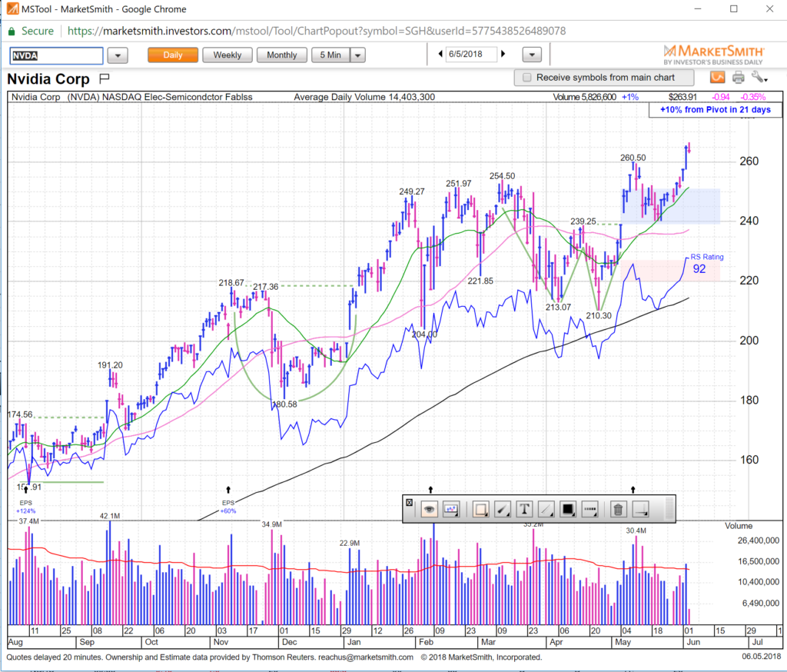Viewport: 787px width, 672px height.
Task: Switch to Daily chart view
Action: [x=173, y=55]
